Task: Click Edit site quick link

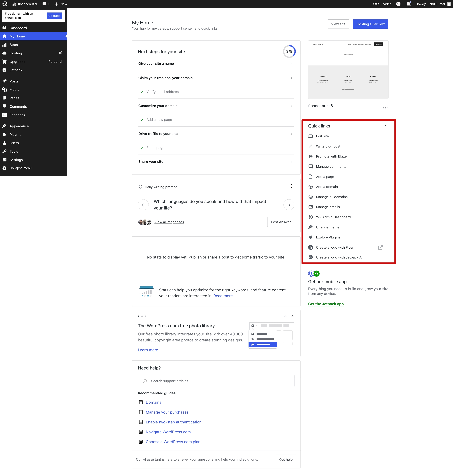Action: (x=322, y=136)
